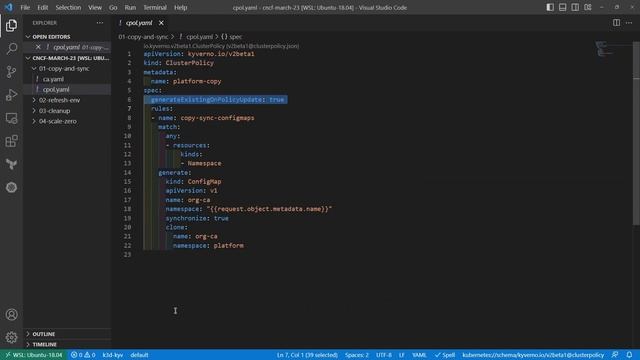Go to line via Ln 7, Col 1 status

pyautogui.click(x=307, y=355)
